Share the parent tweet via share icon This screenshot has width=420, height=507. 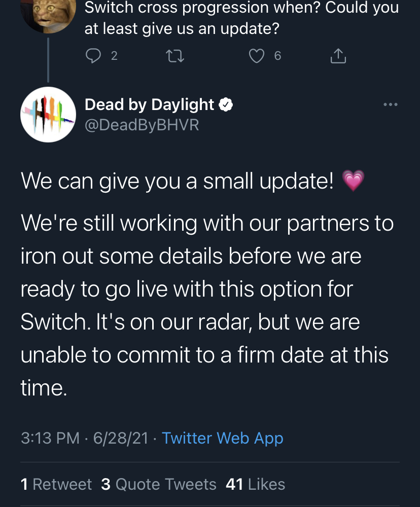click(x=338, y=56)
